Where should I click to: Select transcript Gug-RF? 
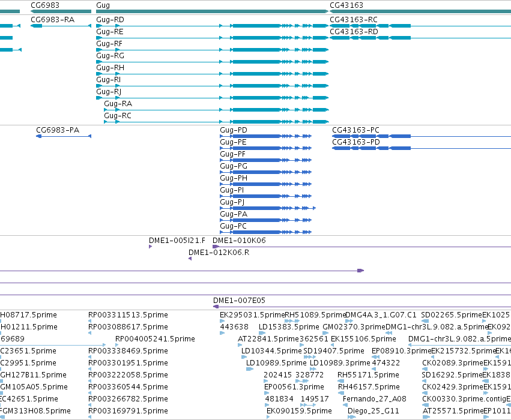[109, 44]
